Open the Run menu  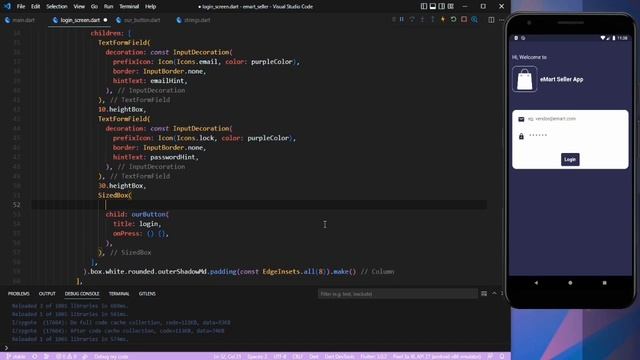coord(108,7)
